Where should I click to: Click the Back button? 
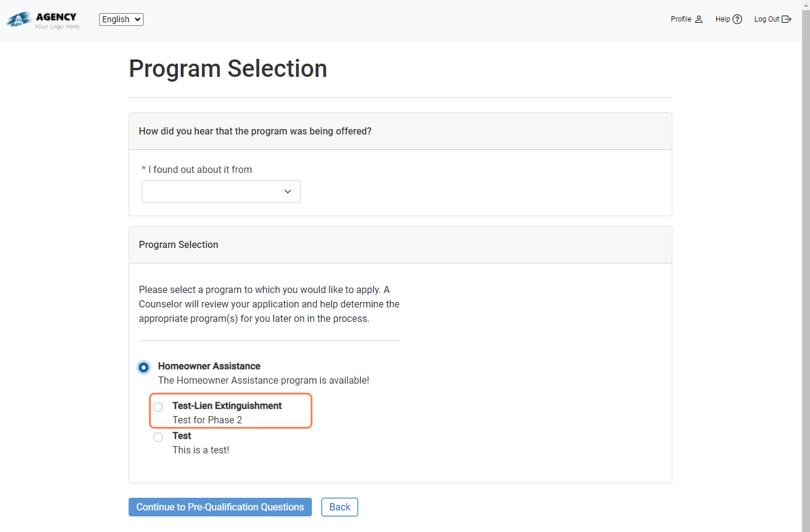(340, 507)
